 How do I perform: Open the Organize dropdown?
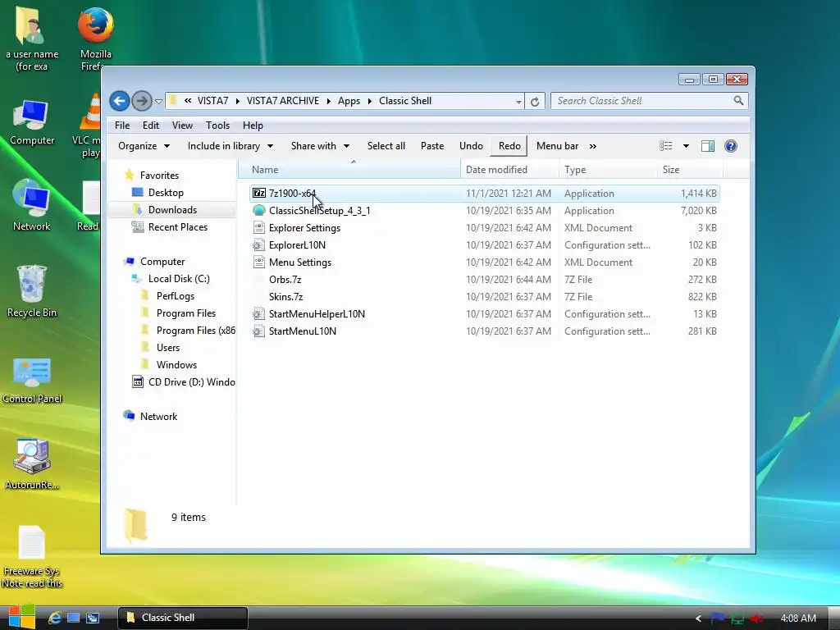coord(144,146)
